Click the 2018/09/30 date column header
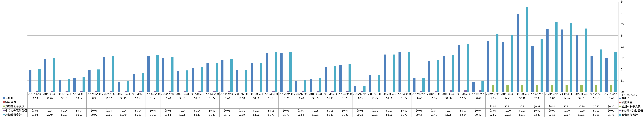Image resolution: width=644 pixels, height=117 pixels. (x=463, y=94)
